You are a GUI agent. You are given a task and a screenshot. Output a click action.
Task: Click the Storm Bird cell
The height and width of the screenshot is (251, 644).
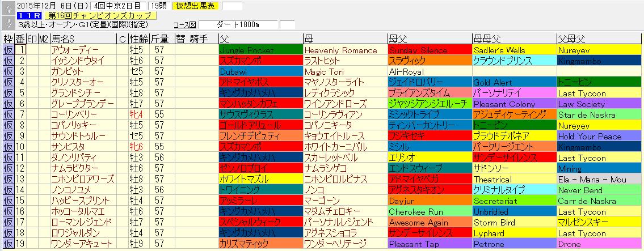514,222
